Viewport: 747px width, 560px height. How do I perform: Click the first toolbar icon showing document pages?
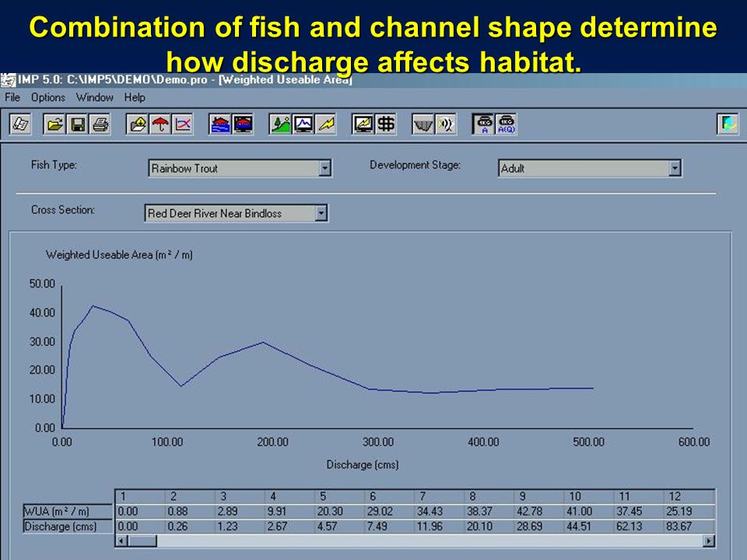point(20,124)
